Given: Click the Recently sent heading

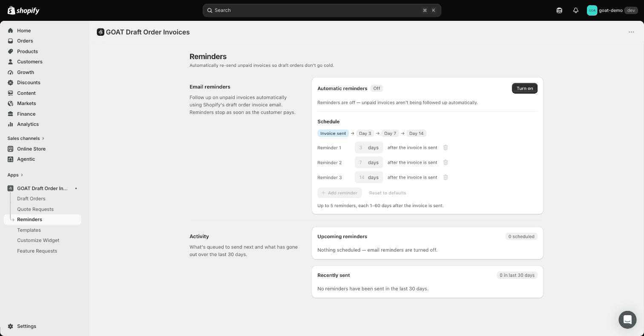Looking at the screenshot, I should pyautogui.click(x=333, y=275).
